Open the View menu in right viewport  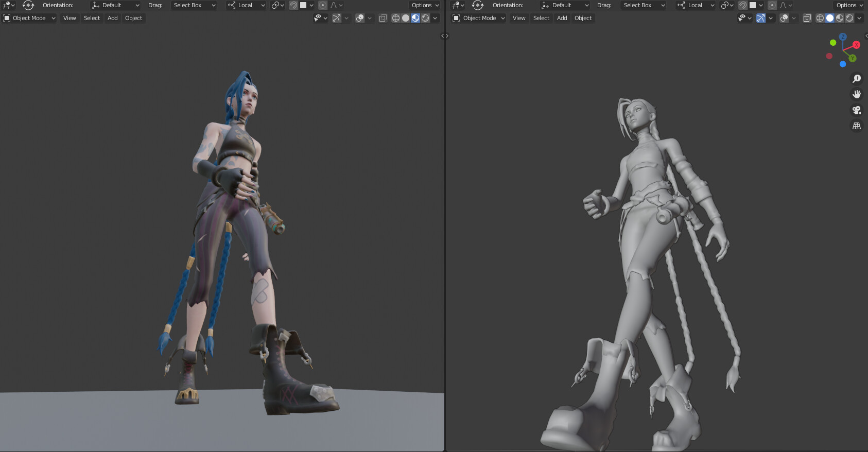(519, 18)
